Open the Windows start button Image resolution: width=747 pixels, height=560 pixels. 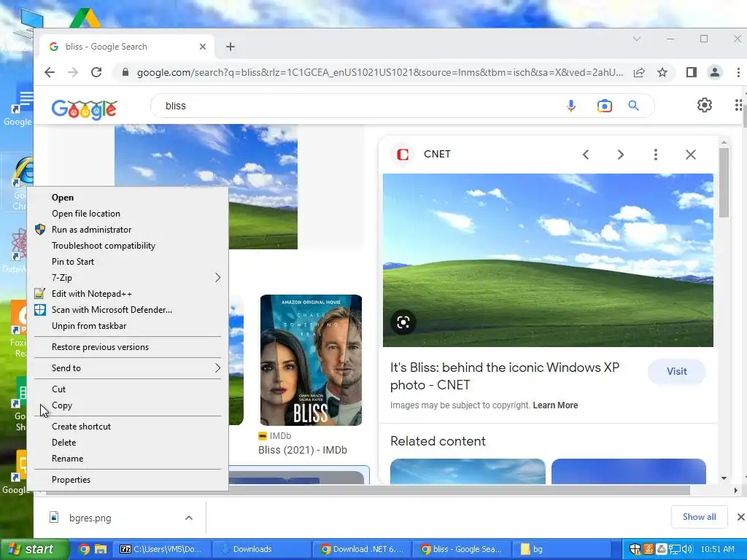[x=35, y=549]
